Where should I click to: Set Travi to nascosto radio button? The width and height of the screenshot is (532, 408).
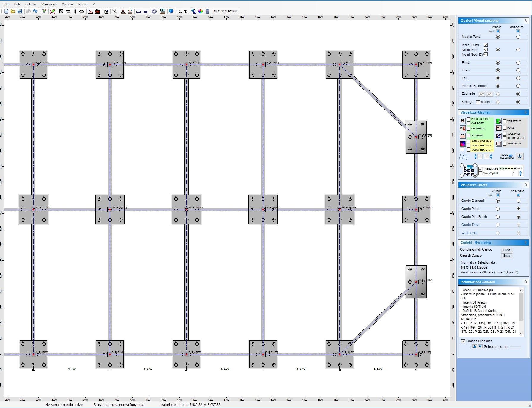click(x=518, y=71)
